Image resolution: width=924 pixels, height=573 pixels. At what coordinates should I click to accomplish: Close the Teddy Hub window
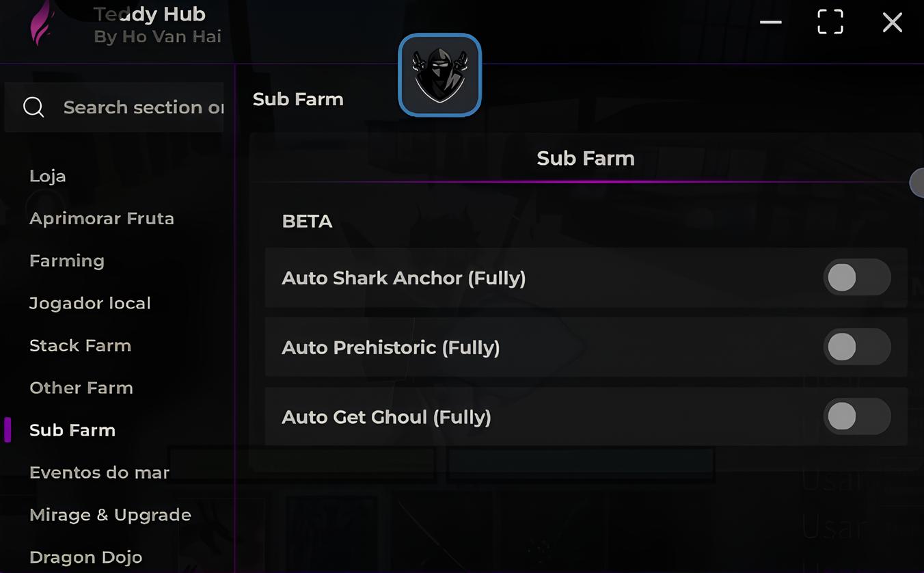point(892,23)
